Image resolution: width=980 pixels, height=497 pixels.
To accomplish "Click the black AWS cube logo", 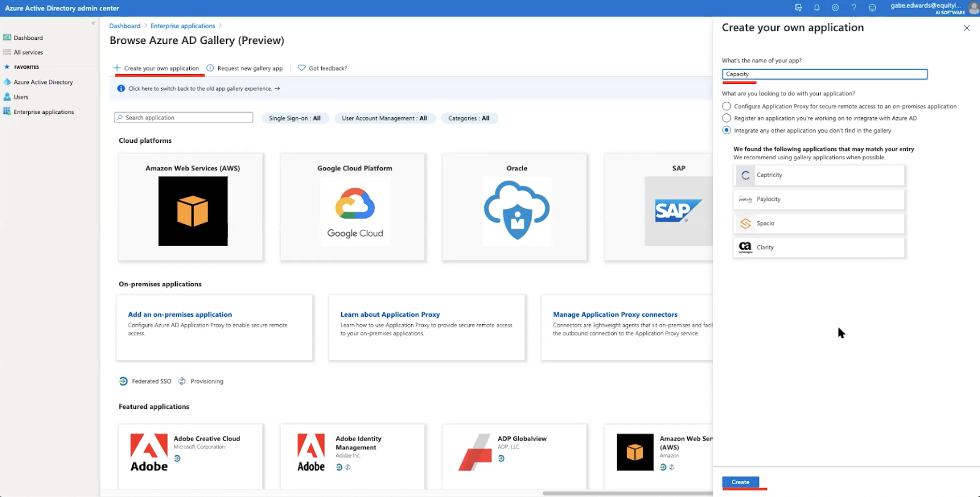I will click(193, 211).
